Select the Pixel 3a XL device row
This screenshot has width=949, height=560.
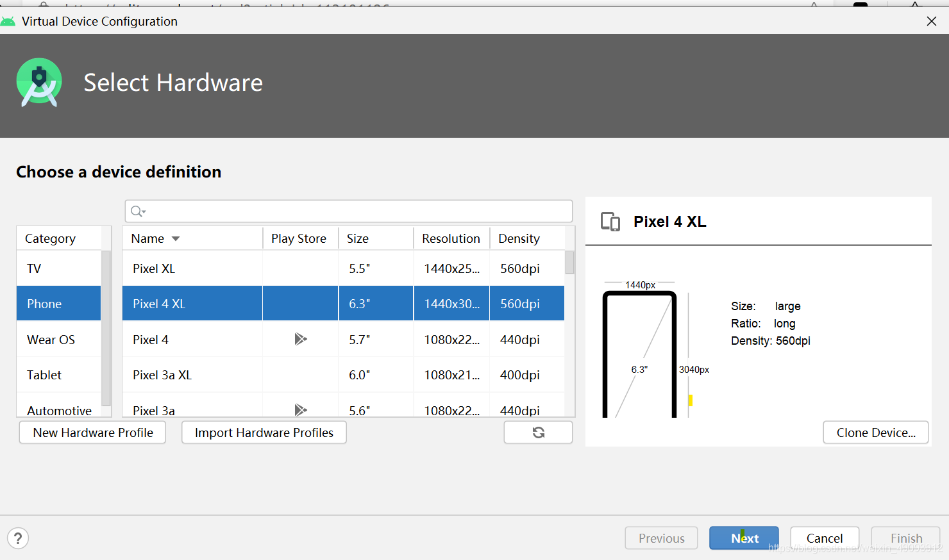343,375
